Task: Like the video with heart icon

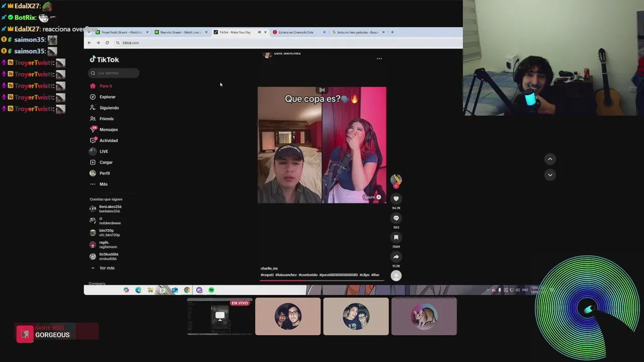Action: pos(396,199)
